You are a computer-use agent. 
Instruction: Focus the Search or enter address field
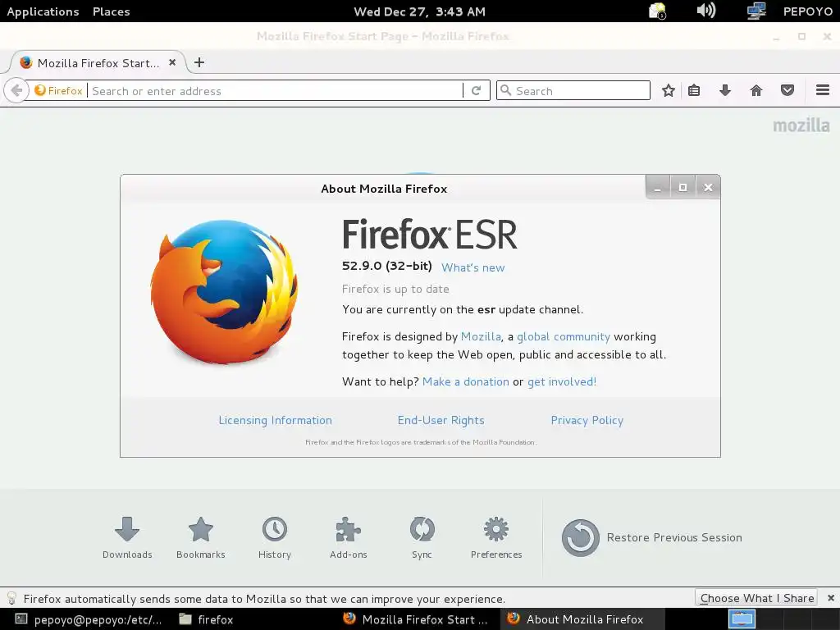click(x=276, y=90)
